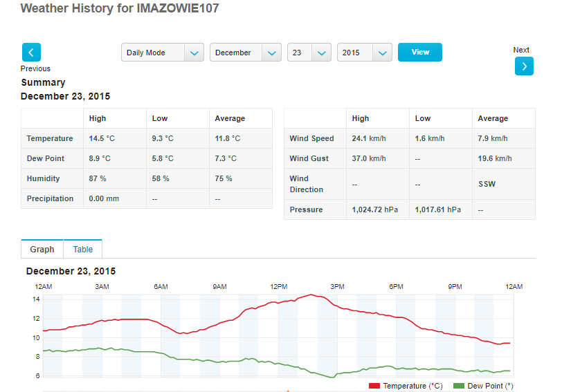Click the 0.00 mm precipitation value
The height and width of the screenshot is (392, 562).
pyautogui.click(x=104, y=198)
